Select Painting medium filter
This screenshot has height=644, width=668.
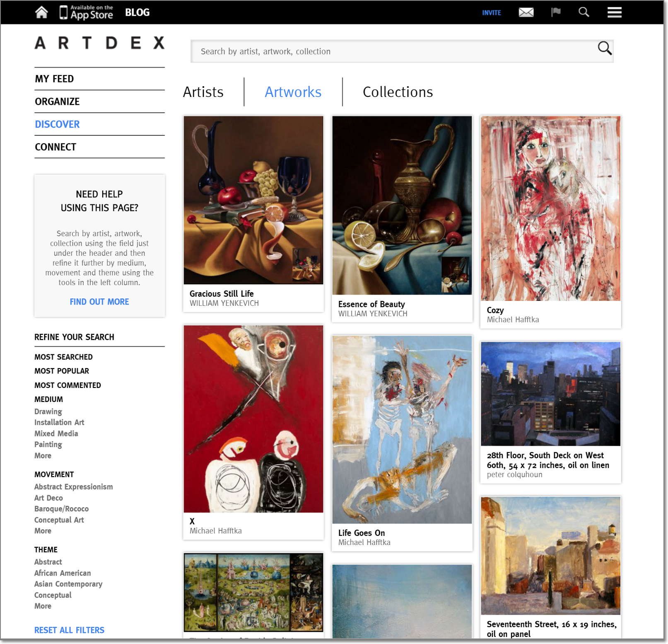click(48, 444)
